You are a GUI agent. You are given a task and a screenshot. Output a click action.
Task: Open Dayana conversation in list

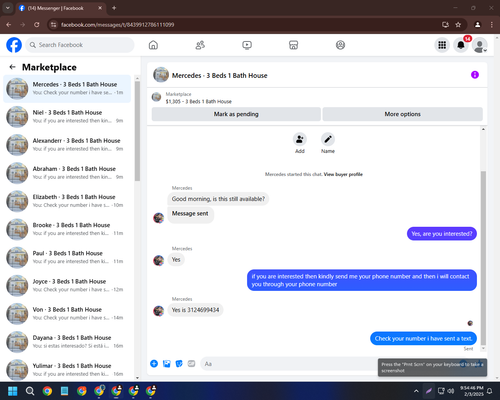(67, 342)
